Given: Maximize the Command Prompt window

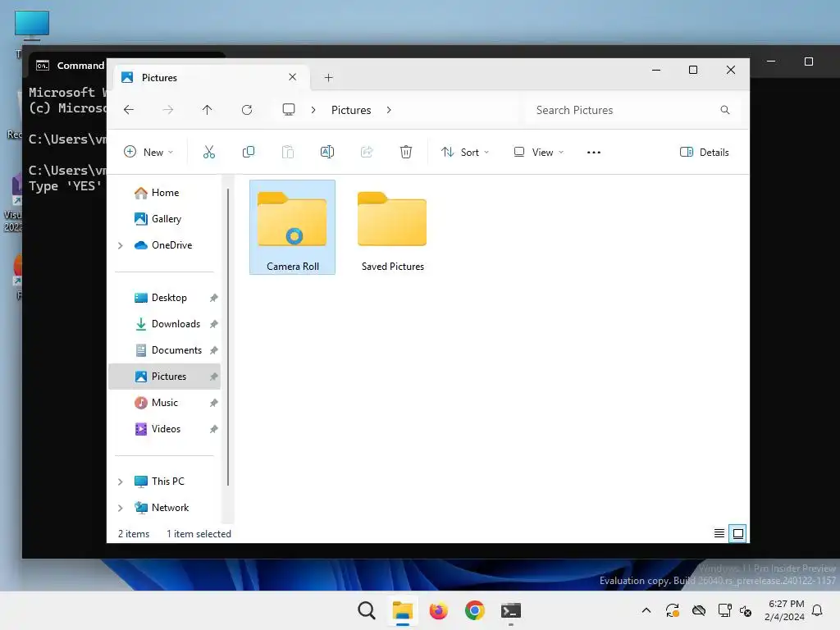Looking at the screenshot, I should pyautogui.click(x=808, y=62).
